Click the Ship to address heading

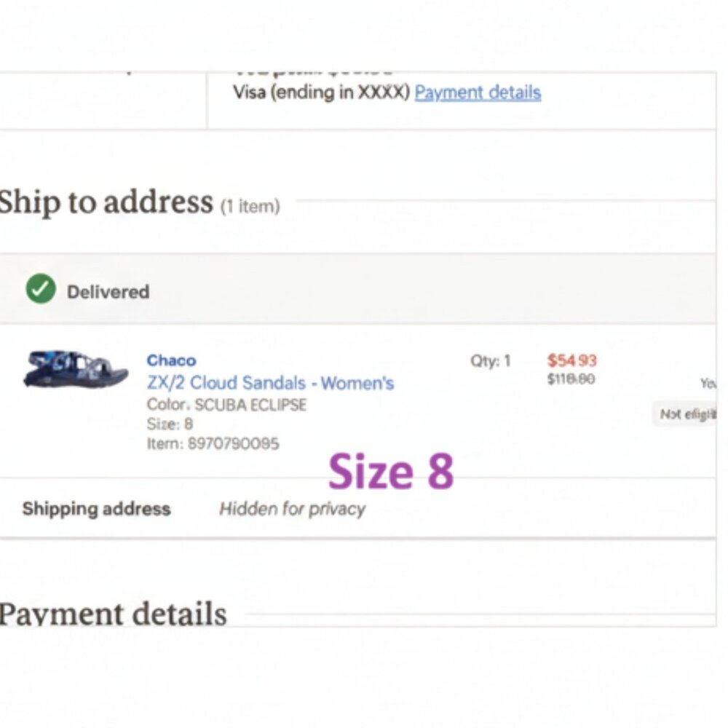(x=106, y=202)
